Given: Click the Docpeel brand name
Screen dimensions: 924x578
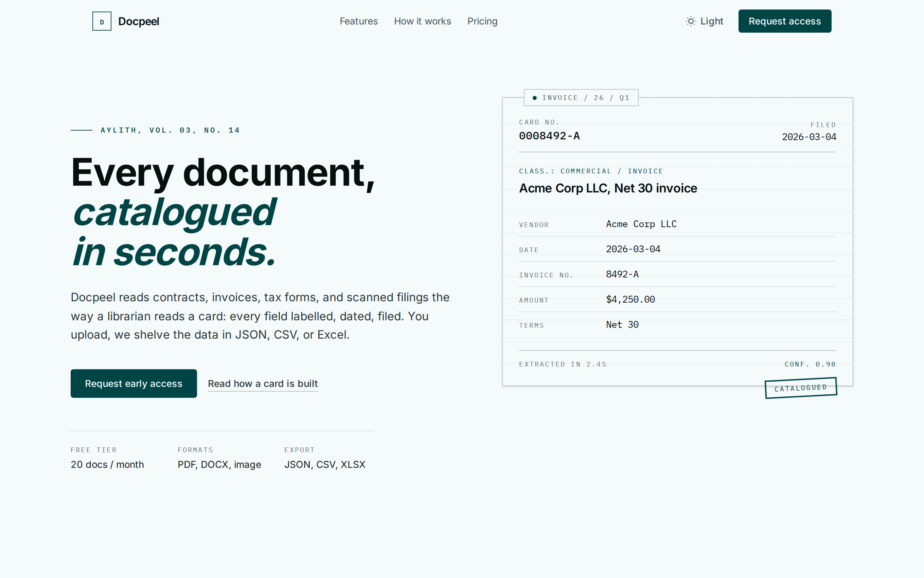Looking at the screenshot, I should (x=139, y=21).
